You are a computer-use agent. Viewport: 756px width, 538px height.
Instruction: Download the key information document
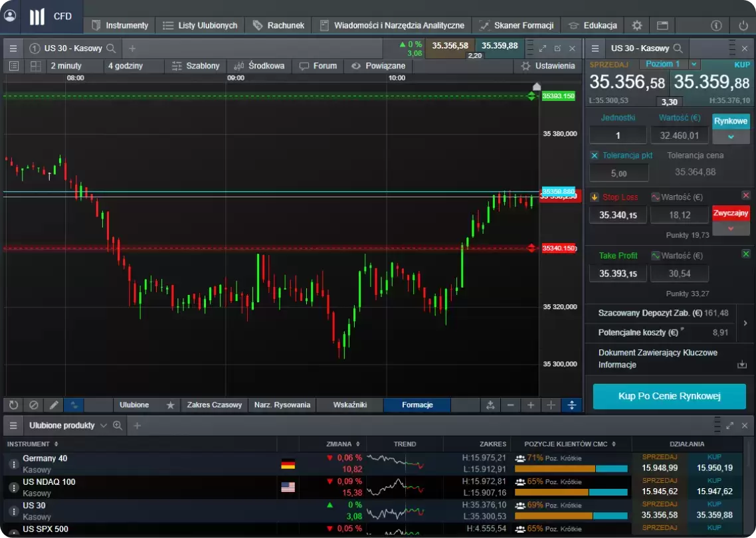coord(742,365)
